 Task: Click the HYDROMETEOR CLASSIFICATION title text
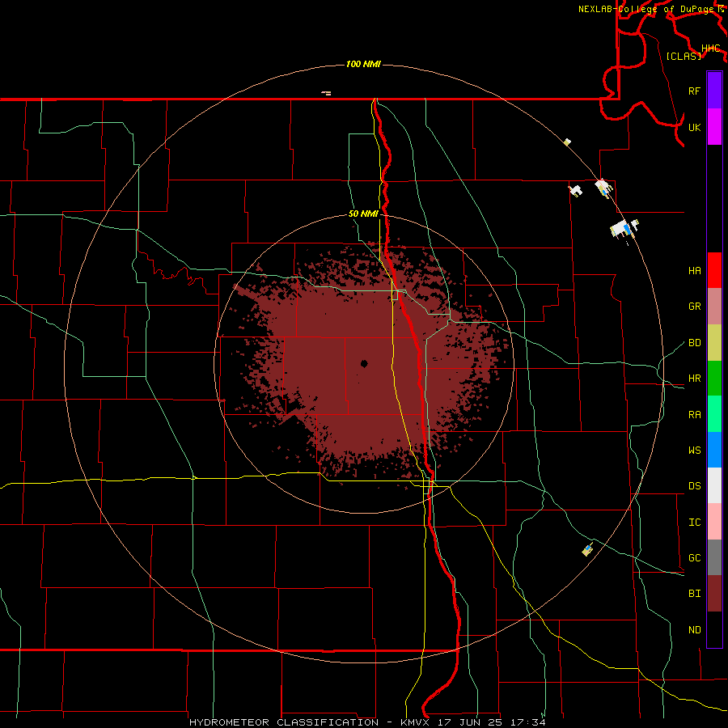(x=284, y=722)
